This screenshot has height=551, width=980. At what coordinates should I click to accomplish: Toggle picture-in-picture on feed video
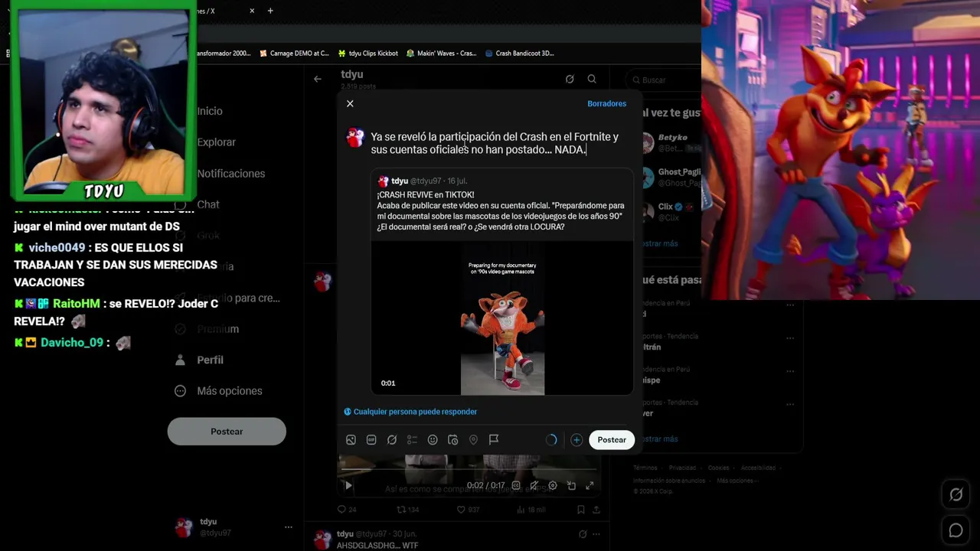tap(571, 485)
